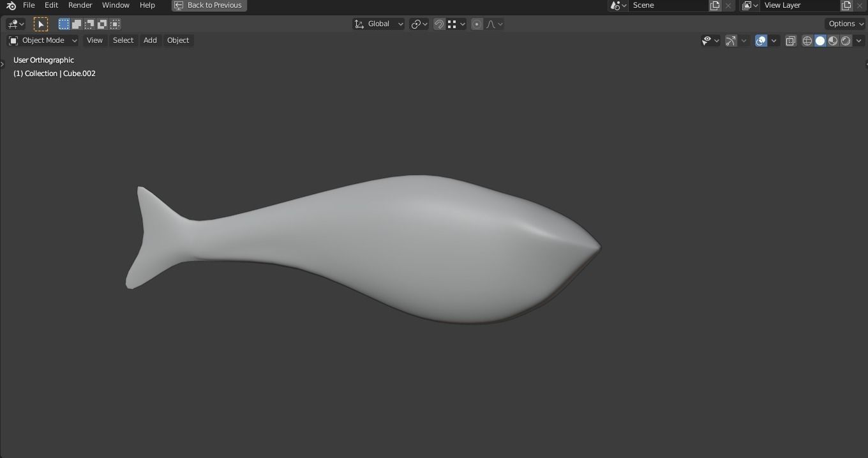The height and width of the screenshot is (458, 868).
Task: Open the snapping options dropdown
Action: [456, 24]
